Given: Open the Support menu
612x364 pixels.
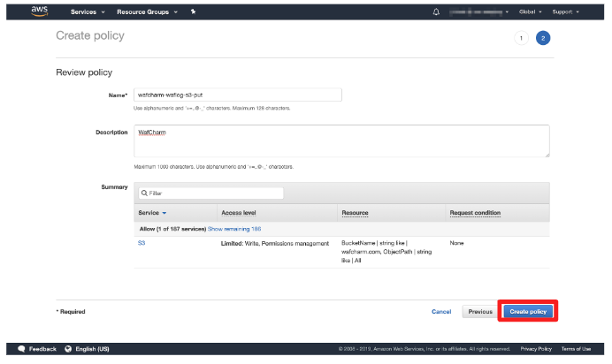Looking at the screenshot, I should click(x=565, y=12).
